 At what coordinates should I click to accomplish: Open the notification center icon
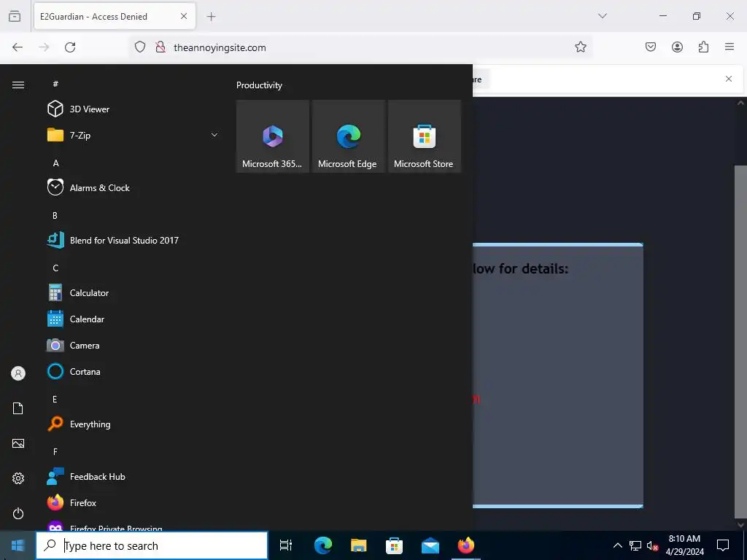[x=723, y=545]
